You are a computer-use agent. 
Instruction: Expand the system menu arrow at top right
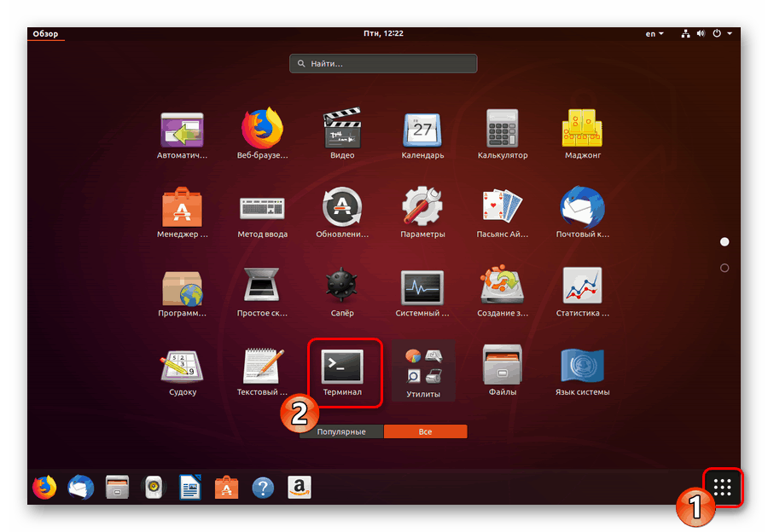(x=730, y=34)
